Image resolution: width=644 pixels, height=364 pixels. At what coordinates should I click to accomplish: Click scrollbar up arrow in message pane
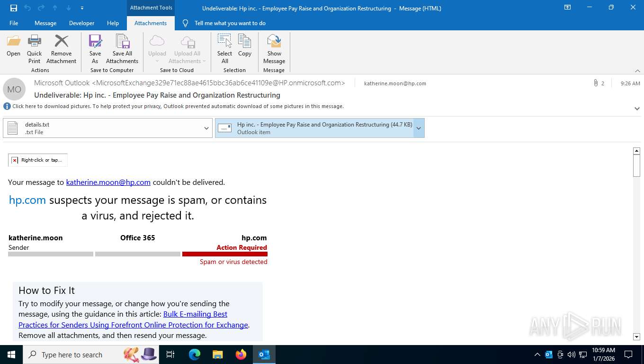636,151
